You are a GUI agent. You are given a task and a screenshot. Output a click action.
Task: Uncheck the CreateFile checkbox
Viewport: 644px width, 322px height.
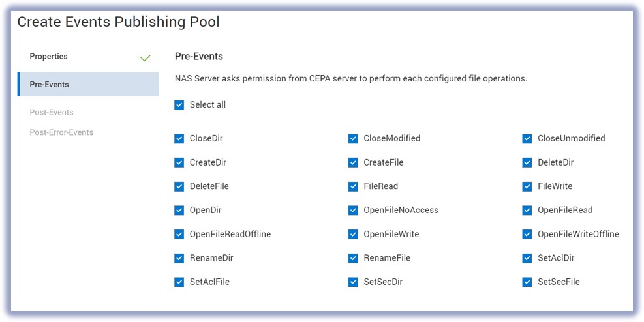coord(353,163)
